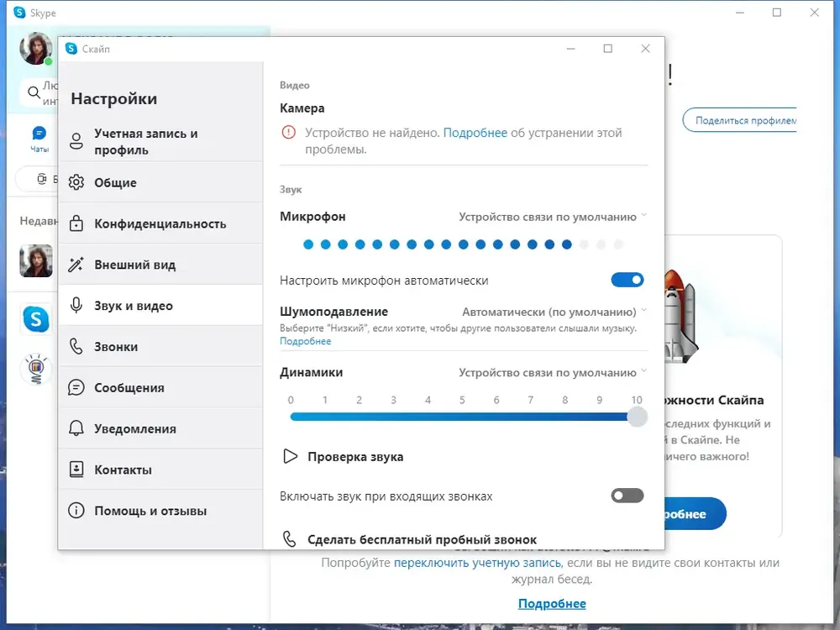
Task: Click the search magnifier icon
Action: [x=34, y=92]
